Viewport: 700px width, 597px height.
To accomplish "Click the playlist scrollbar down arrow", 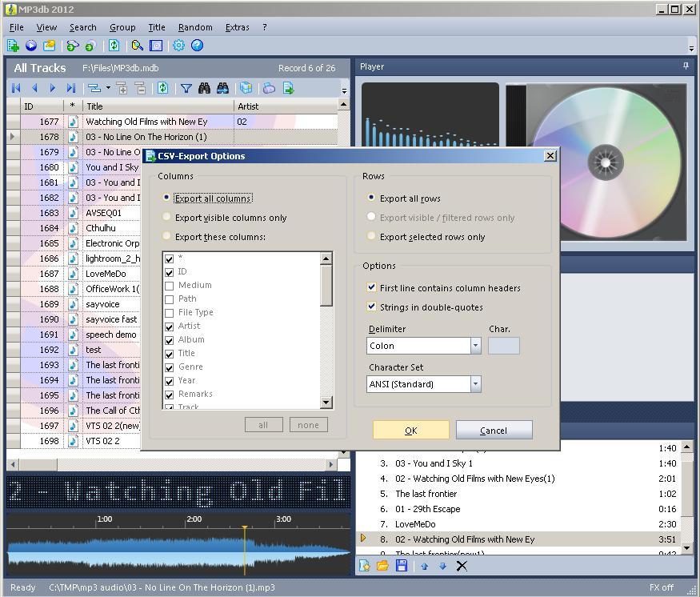I will (x=687, y=547).
